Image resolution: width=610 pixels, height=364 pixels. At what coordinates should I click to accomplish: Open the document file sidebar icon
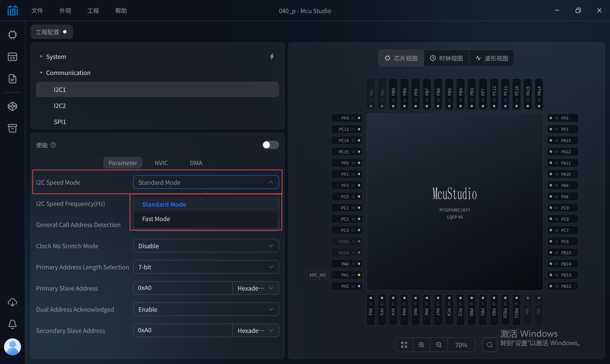point(12,79)
